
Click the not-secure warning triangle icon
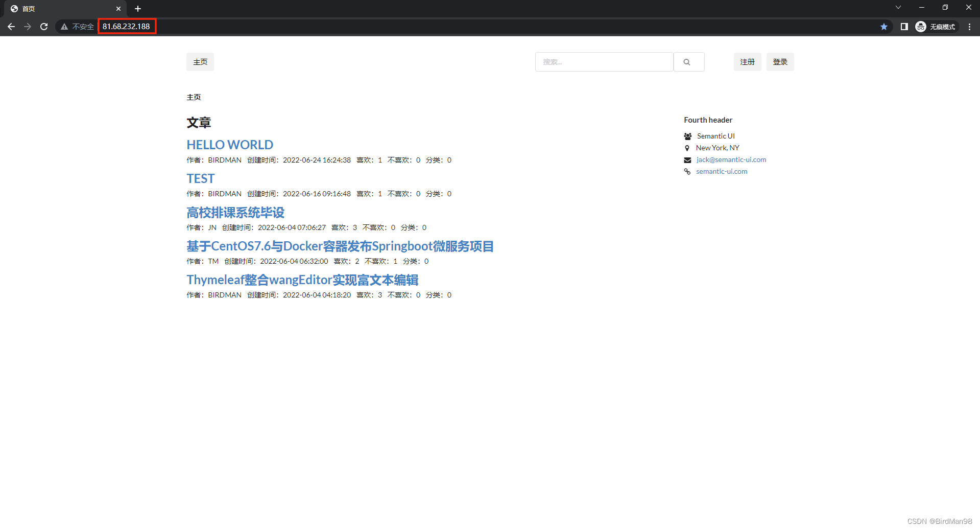coord(64,27)
